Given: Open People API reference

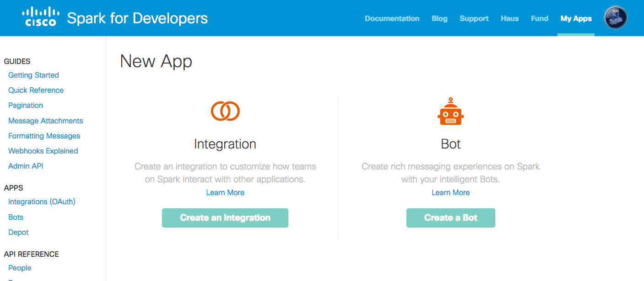Looking at the screenshot, I should point(20,268).
